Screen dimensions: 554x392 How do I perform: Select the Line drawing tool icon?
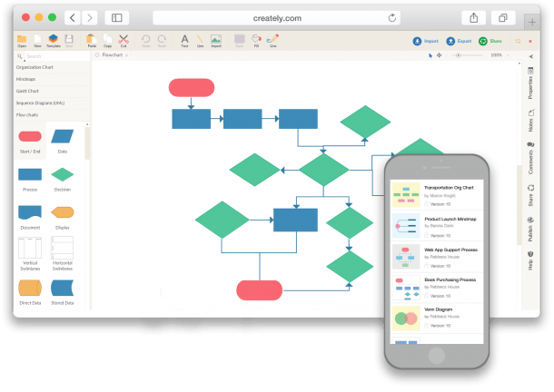pyautogui.click(x=200, y=39)
